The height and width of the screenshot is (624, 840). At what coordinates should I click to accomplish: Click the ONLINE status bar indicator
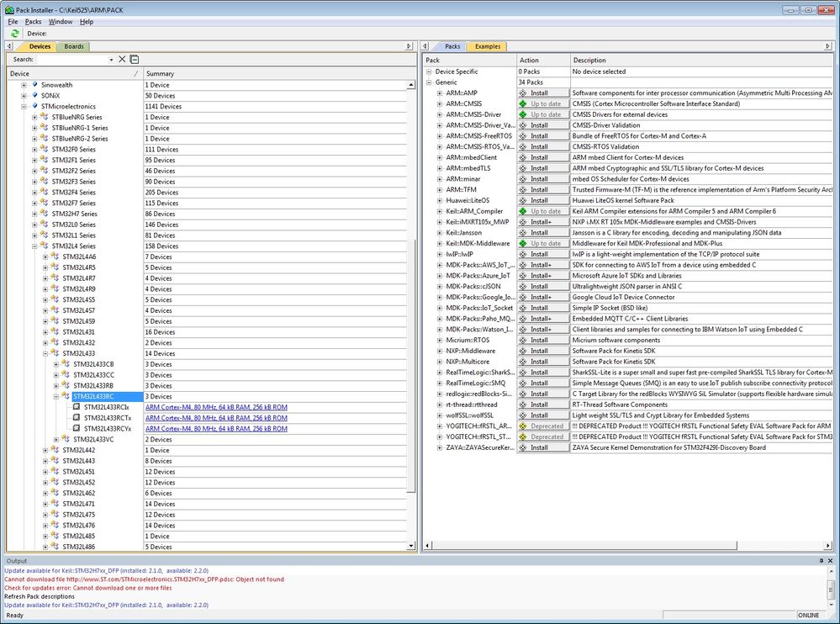[808, 615]
